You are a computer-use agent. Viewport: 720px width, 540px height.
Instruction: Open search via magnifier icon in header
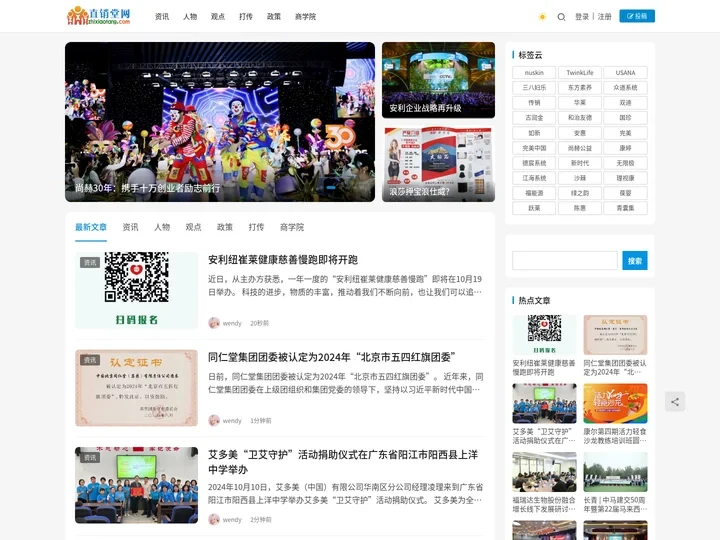pyautogui.click(x=561, y=17)
